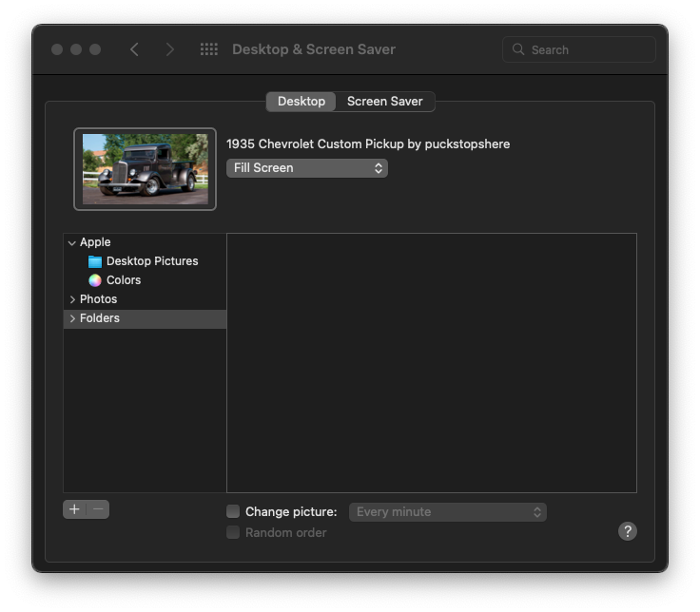The image size is (700, 612).
Task: Minimize the Desktop & Screen Saver window
Action: [x=76, y=49]
